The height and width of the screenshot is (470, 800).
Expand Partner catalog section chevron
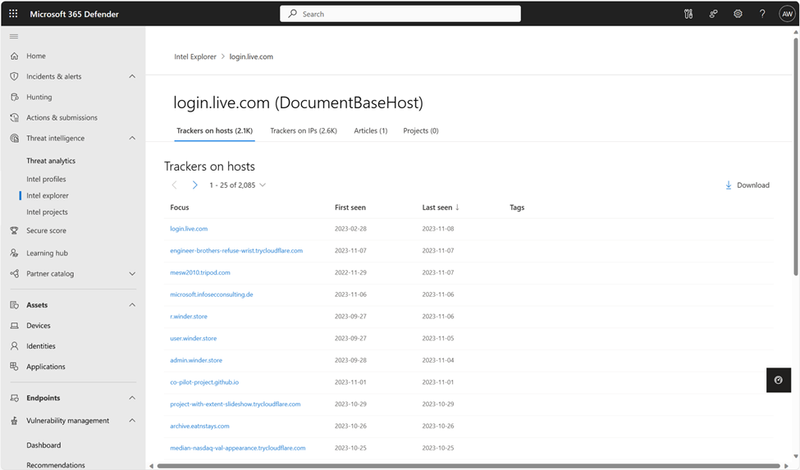click(x=132, y=274)
